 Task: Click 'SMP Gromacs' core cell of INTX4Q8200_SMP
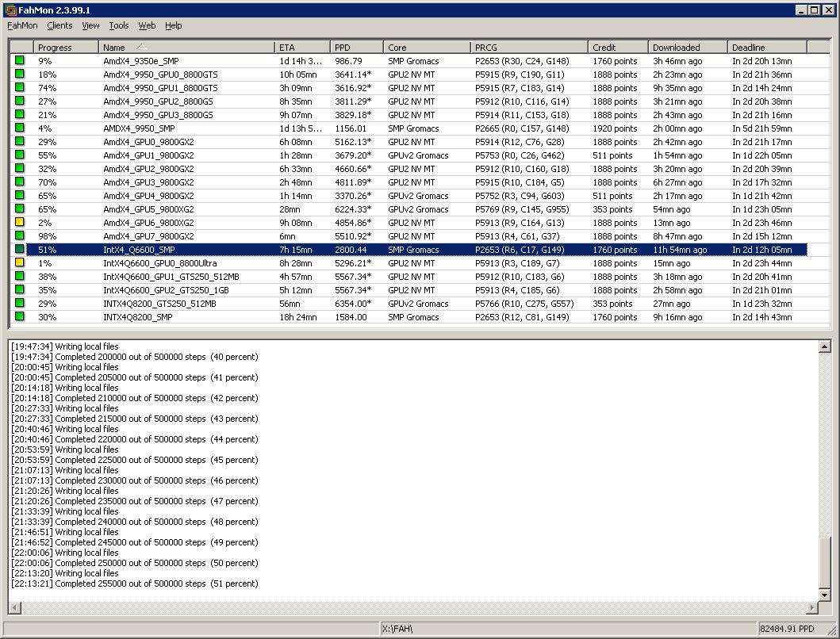coord(413,317)
